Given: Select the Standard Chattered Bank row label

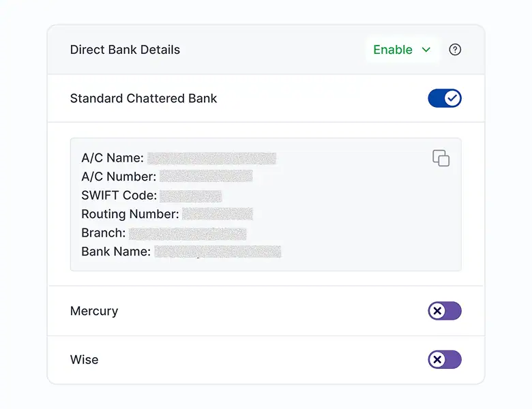Looking at the screenshot, I should [143, 98].
